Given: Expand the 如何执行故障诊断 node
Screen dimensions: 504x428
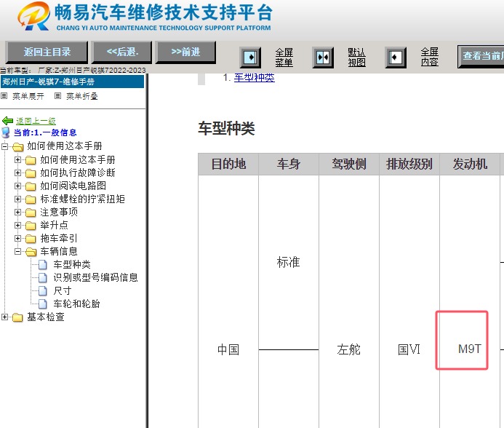Looking at the screenshot, I should [18, 173].
